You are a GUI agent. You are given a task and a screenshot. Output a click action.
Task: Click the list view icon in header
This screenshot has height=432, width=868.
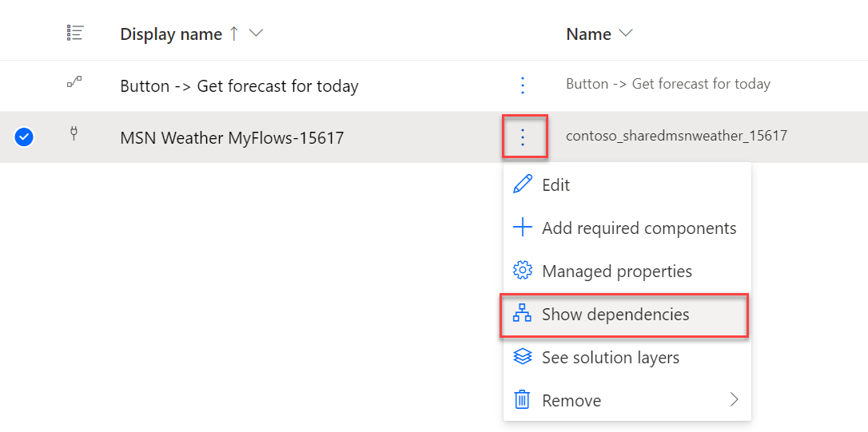74,33
